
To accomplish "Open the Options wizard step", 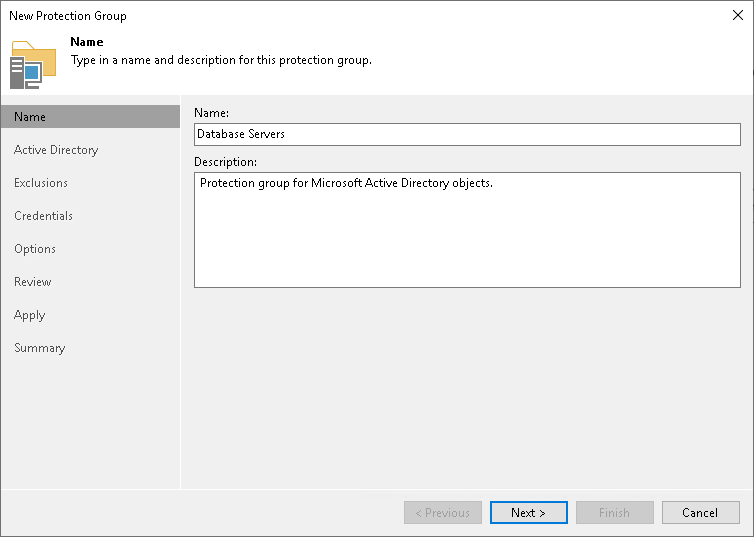I will point(35,249).
